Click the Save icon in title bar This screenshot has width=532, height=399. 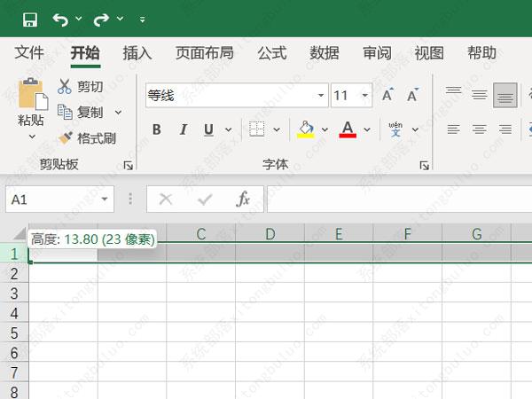pos(30,19)
